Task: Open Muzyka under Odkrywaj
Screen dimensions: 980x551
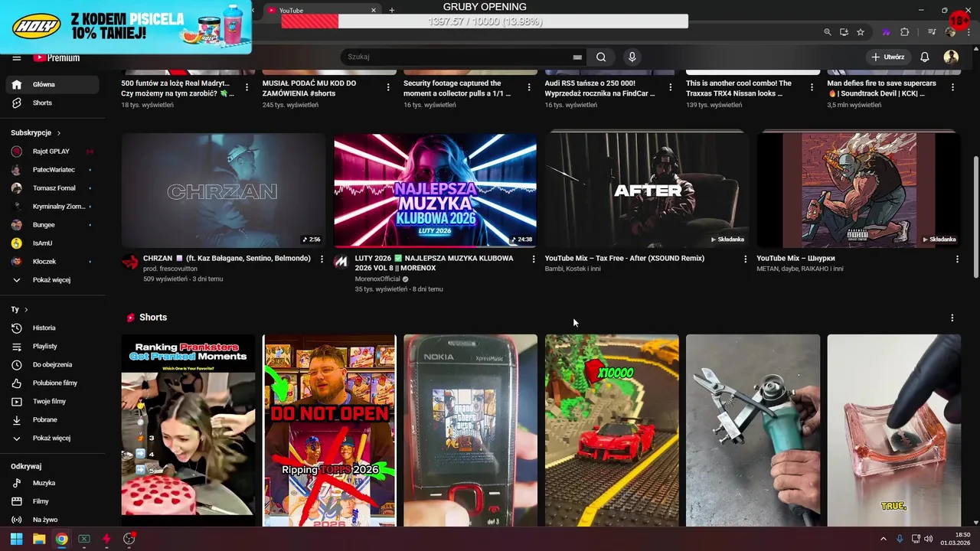Action: (52, 483)
